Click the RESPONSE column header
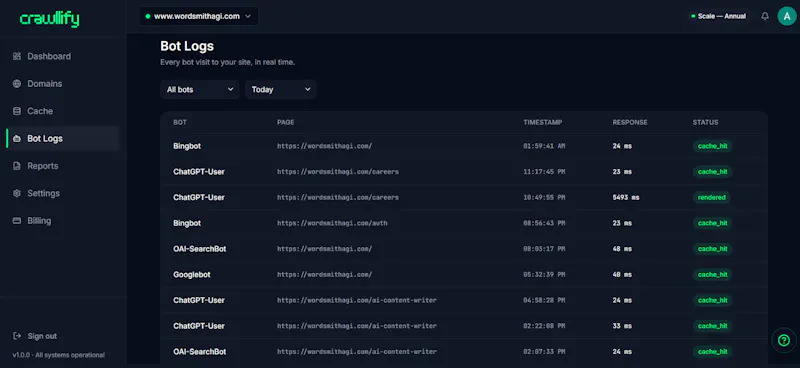 pos(630,122)
